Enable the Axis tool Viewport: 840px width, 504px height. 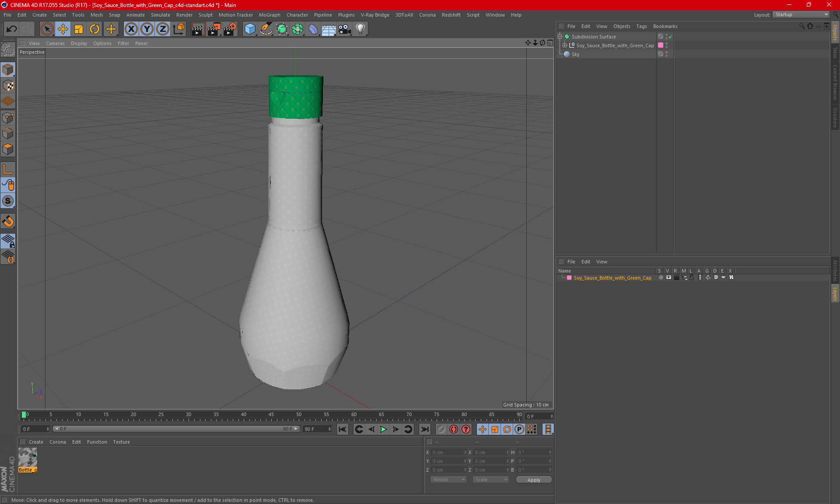[8, 169]
